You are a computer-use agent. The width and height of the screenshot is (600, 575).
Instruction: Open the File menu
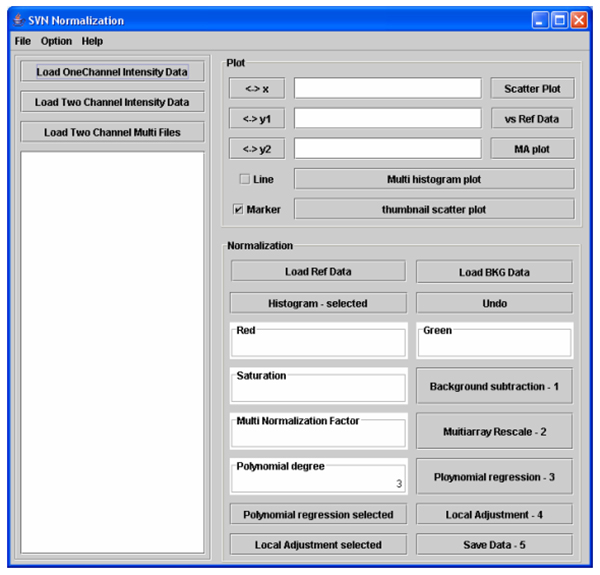[23, 41]
